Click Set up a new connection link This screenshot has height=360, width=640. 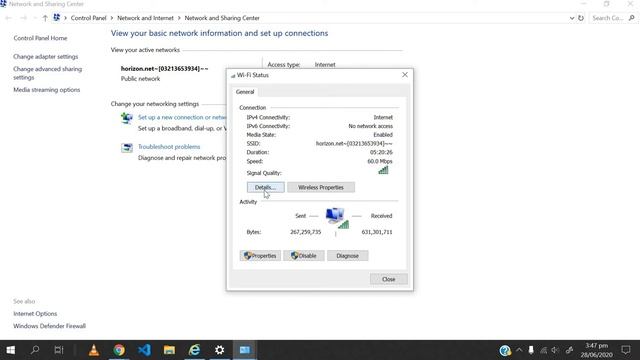[182, 117]
